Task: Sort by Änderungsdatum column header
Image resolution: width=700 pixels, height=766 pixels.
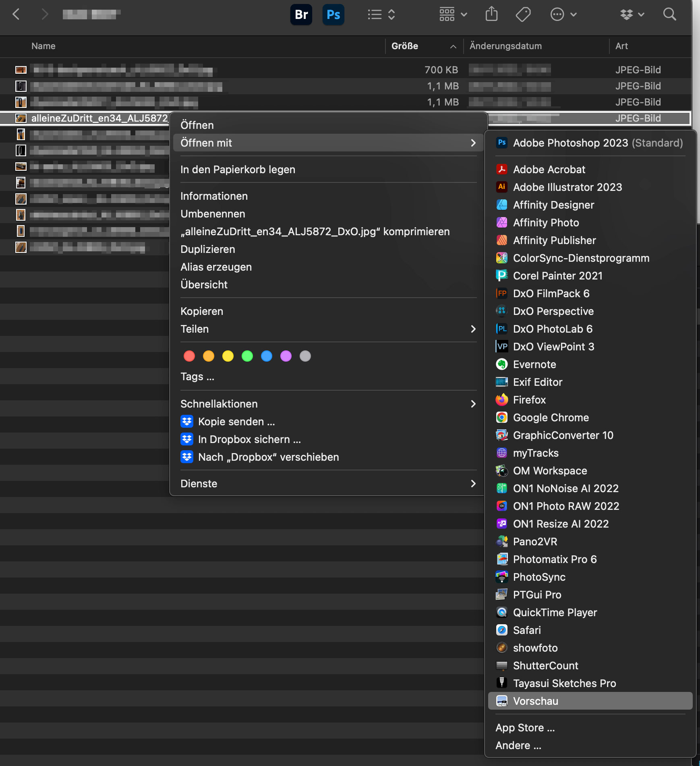Action: 505,46
